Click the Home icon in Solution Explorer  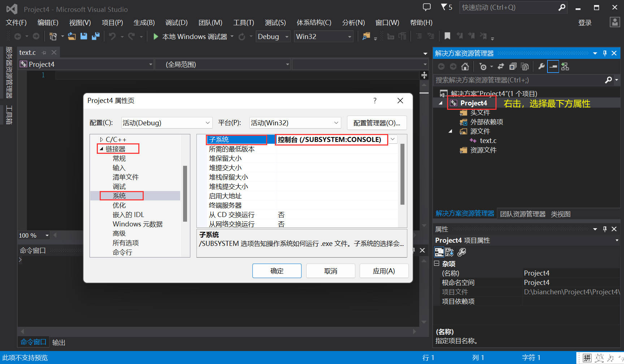465,66
